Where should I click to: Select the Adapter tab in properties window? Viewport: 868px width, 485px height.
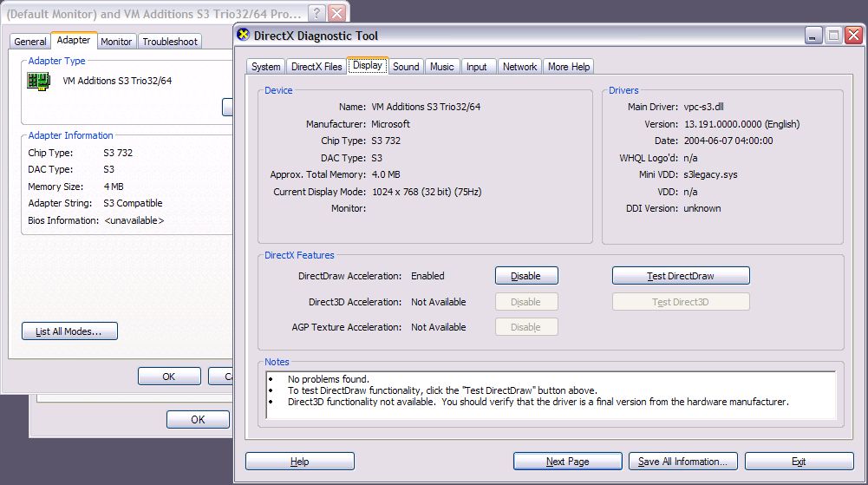(x=74, y=41)
